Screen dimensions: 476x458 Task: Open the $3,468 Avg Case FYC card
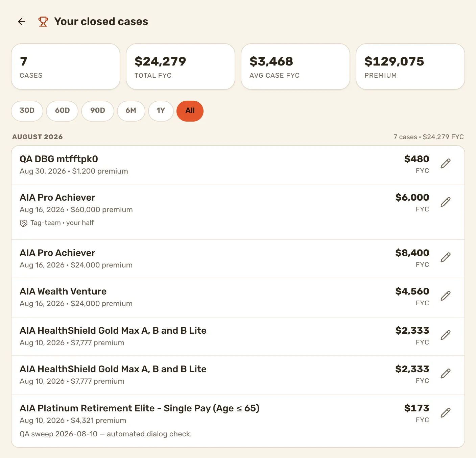click(295, 67)
